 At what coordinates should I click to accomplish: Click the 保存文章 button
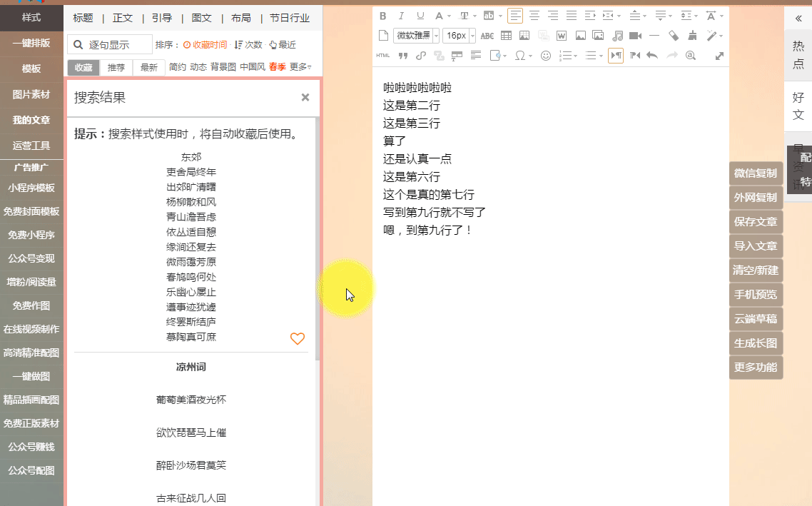(756, 222)
